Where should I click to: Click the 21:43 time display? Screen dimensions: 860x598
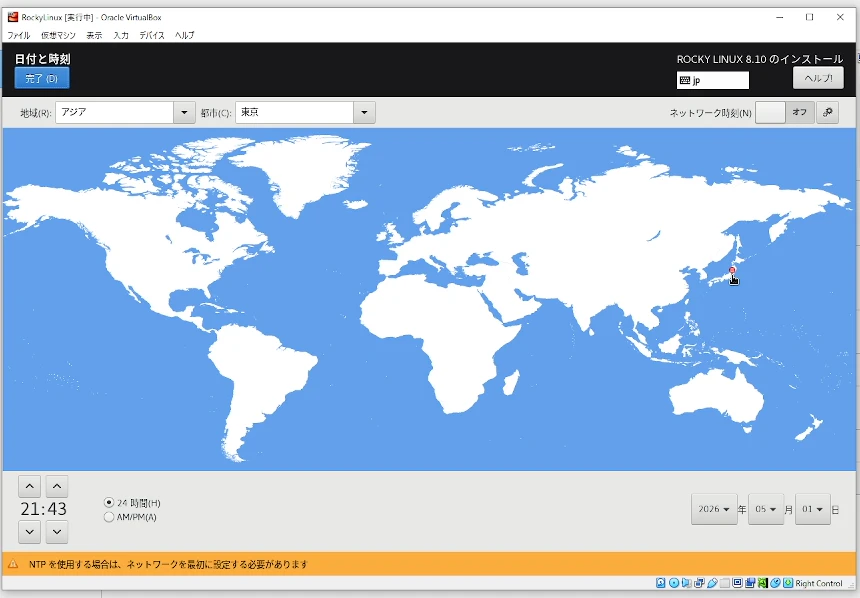tap(43, 509)
